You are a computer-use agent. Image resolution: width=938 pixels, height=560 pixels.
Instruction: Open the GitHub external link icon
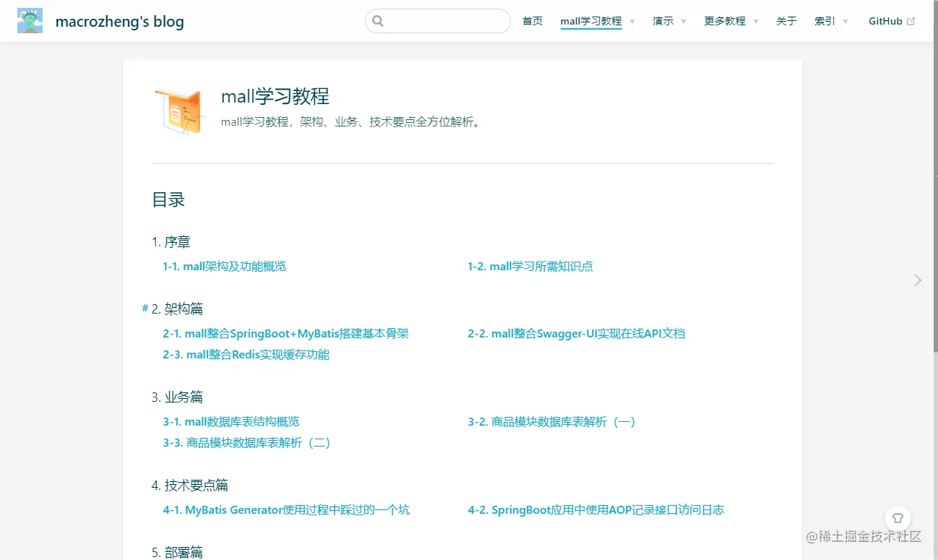click(x=911, y=22)
